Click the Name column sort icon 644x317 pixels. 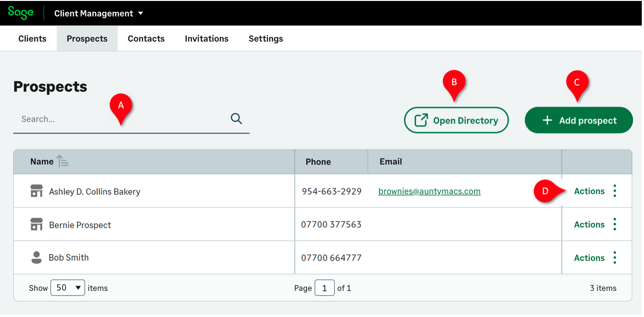(62, 161)
